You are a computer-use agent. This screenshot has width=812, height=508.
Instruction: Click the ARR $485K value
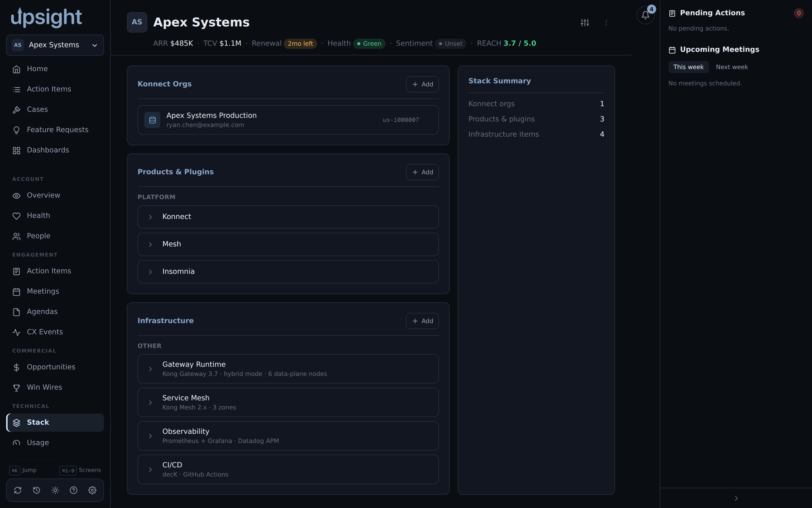[181, 43]
